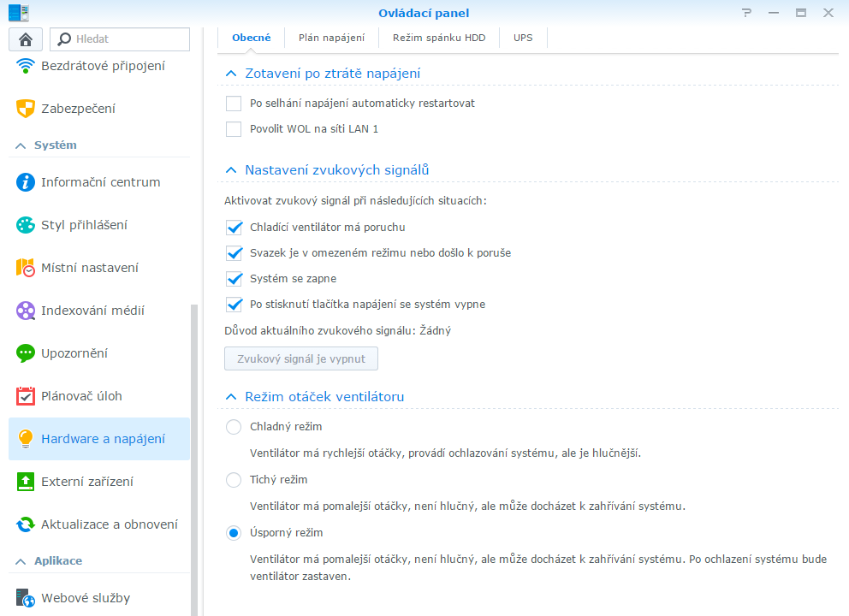Switch to the Plán napájení tab
This screenshot has height=616, width=849.
tap(331, 38)
